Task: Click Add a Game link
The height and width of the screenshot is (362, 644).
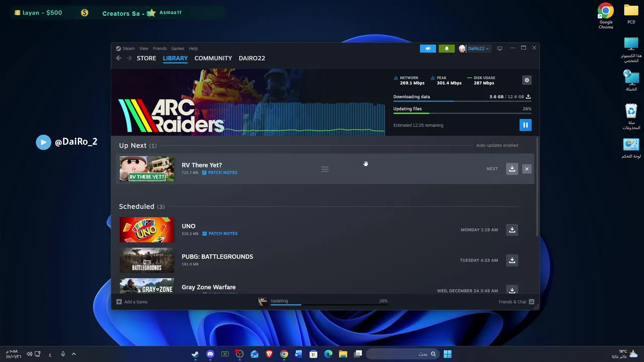Action: 136,302
